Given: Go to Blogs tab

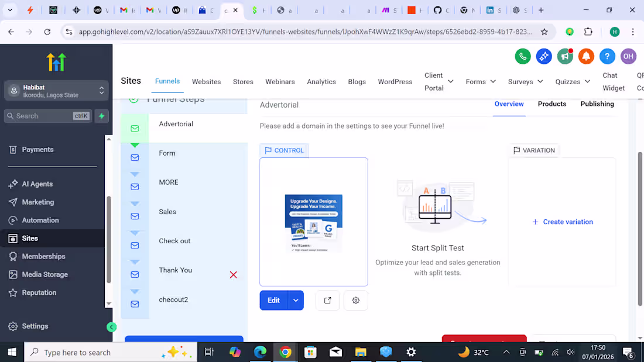Looking at the screenshot, I should [x=357, y=82].
